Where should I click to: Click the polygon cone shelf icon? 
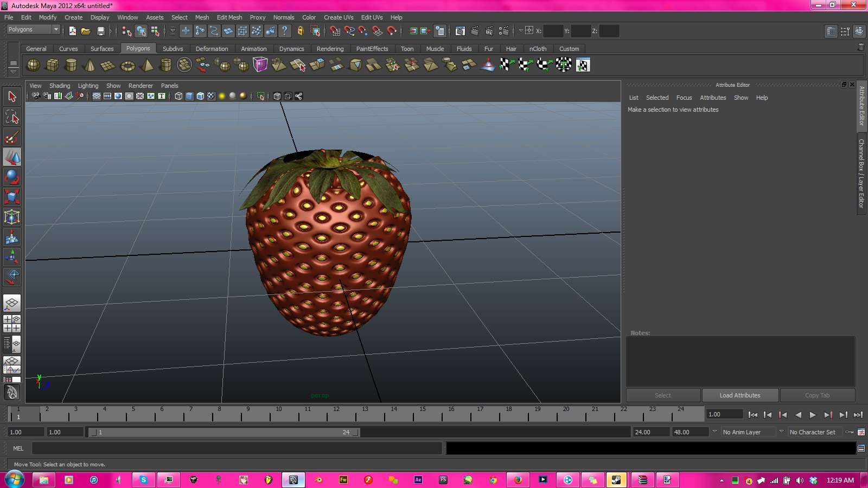pyautogui.click(x=90, y=66)
